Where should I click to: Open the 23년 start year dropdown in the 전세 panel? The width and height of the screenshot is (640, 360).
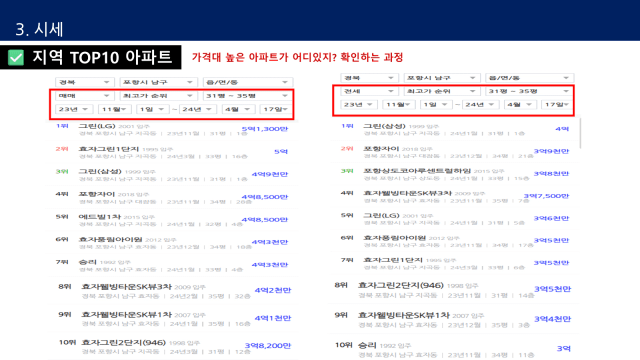tap(358, 104)
